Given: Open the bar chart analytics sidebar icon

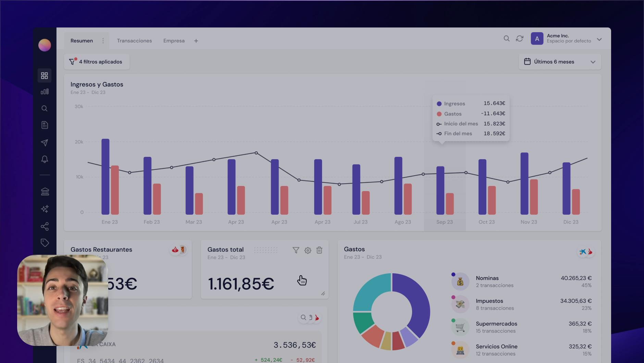Looking at the screenshot, I should tap(45, 91).
